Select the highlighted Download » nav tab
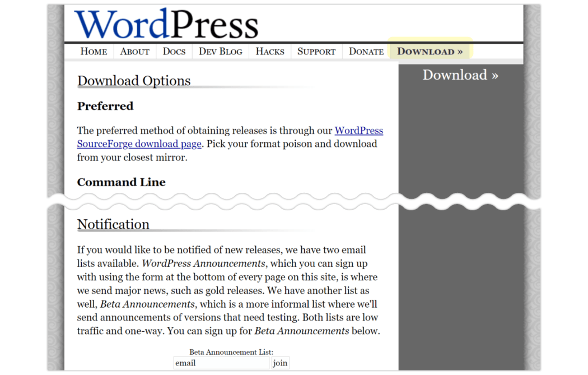 click(x=430, y=52)
